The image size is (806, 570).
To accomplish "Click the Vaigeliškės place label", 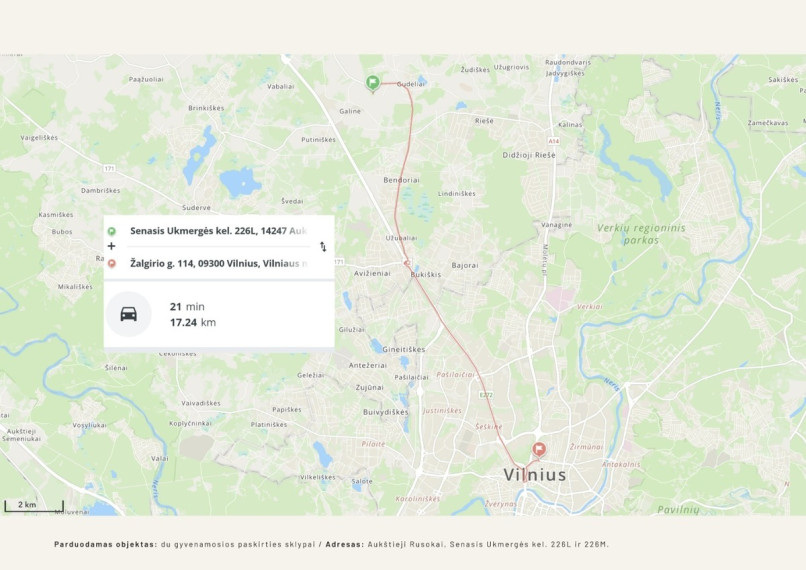I will [39, 138].
